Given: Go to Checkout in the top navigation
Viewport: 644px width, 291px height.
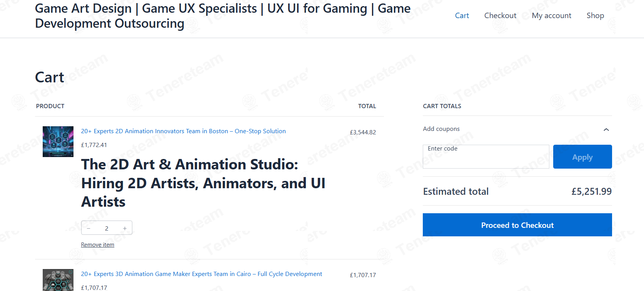Looking at the screenshot, I should pyautogui.click(x=500, y=15).
